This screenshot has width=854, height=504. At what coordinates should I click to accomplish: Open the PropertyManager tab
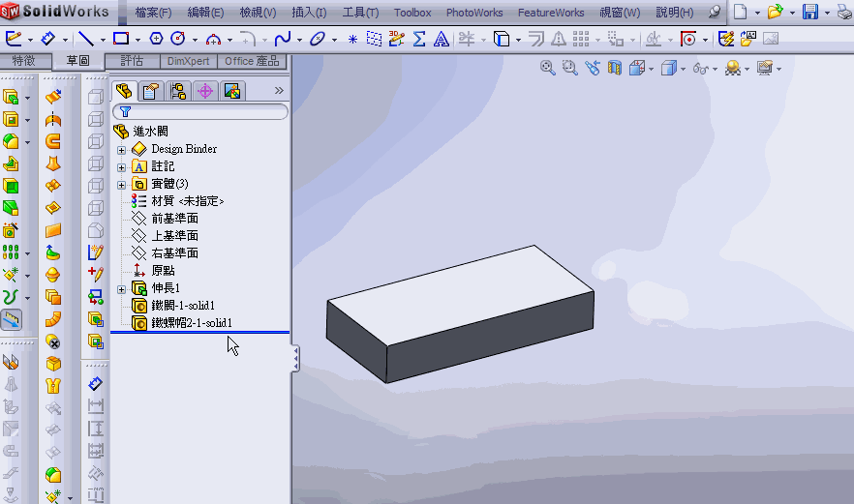150,91
